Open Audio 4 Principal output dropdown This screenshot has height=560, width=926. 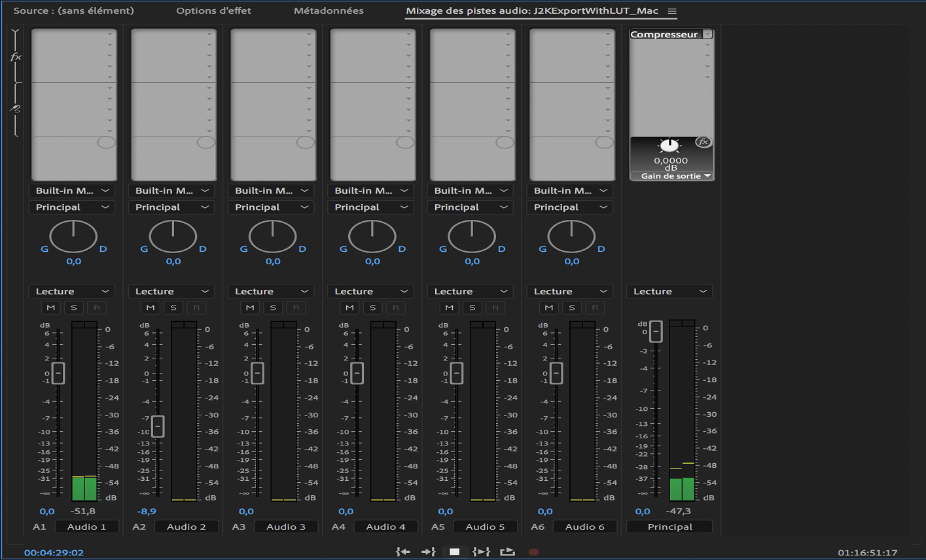pyautogui.click(x=370, y=207)
